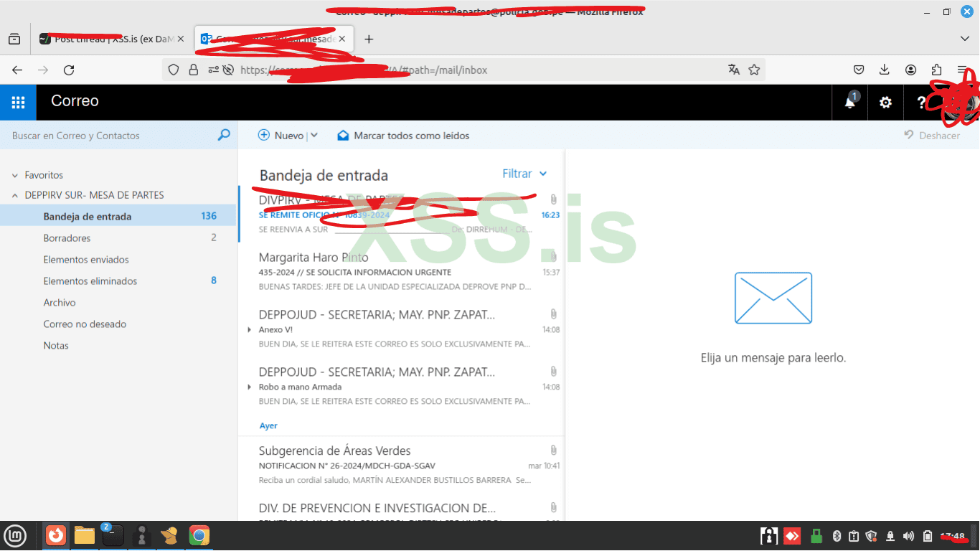Collapse the DEPPIRV SUR- MESA DE PARTES mailbox
This screenshot has height=551, width=980.
coord(15,195)
